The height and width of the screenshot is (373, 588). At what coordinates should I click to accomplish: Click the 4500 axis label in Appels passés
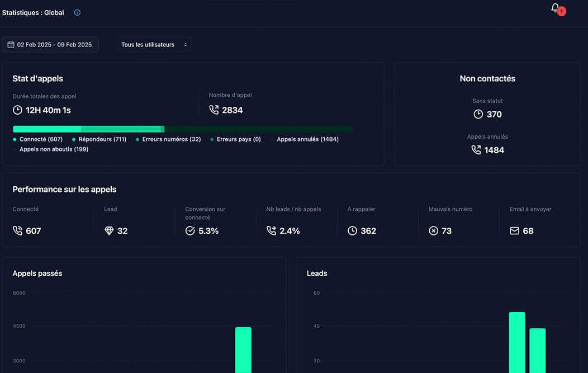pyautogui.click(x=19, y=326)
